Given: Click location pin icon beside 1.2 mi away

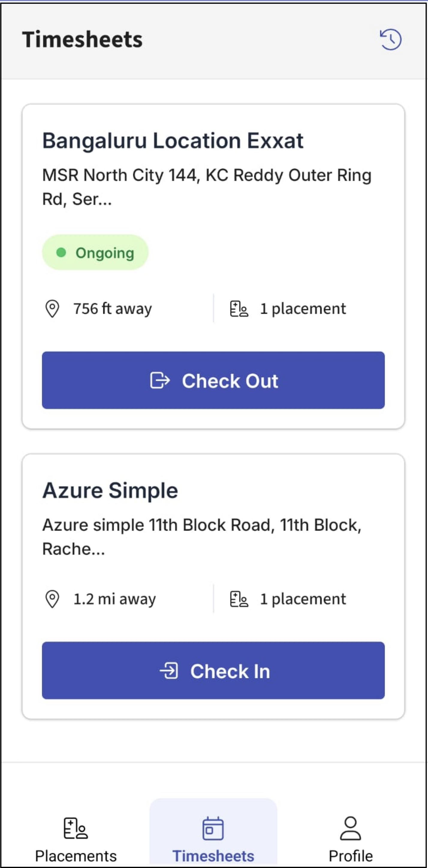Looking at the screenshot, I should 52,599.
